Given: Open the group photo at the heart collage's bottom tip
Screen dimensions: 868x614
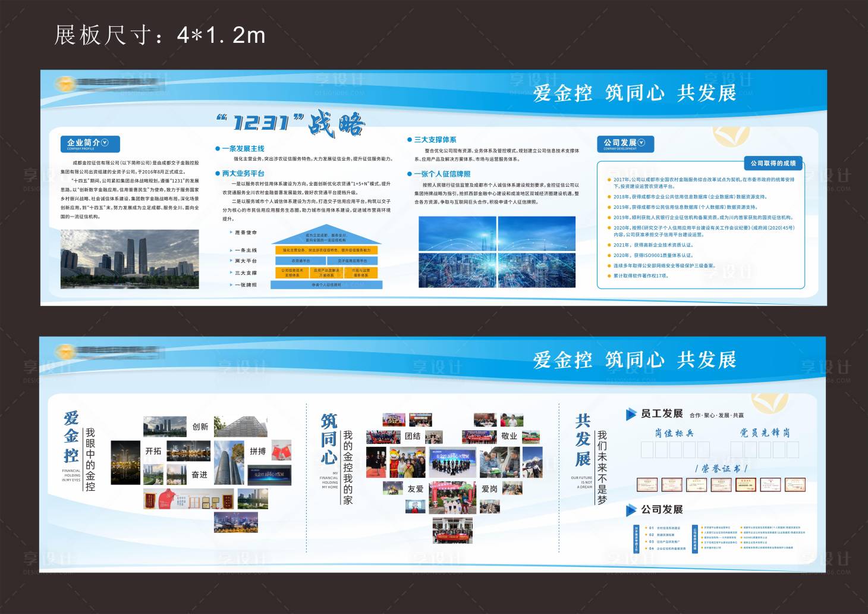Looking at the screenshot, I should (452, 531).
